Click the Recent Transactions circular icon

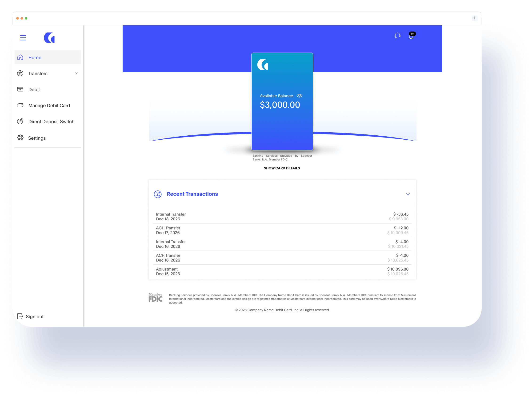[x=158, y=194]
